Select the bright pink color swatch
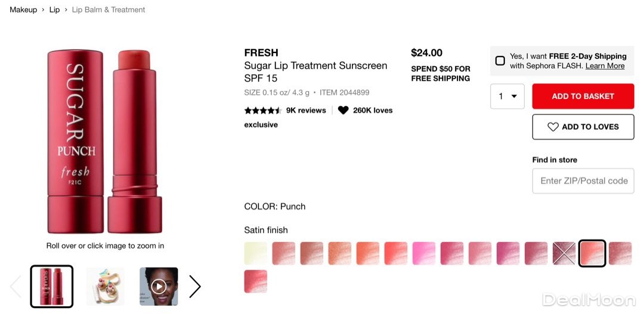 (424, 253)
